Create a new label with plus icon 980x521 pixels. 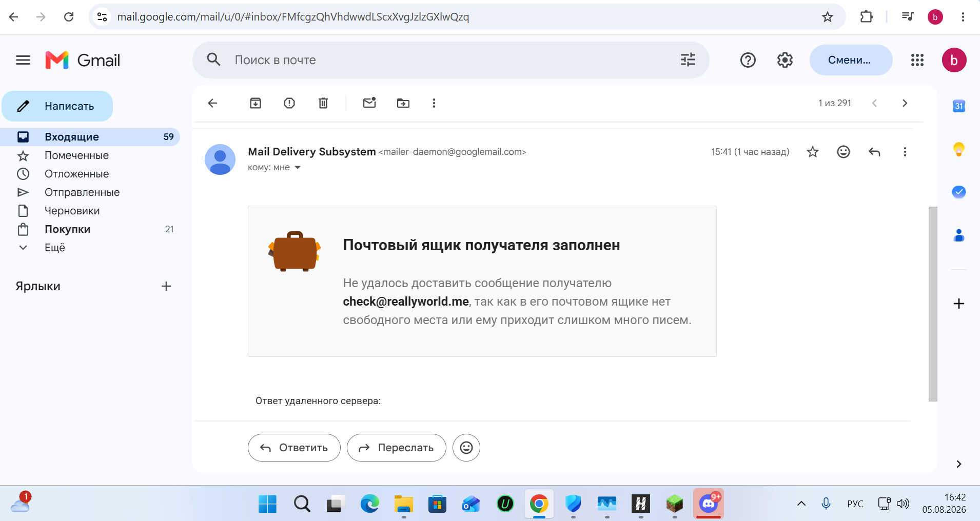166,286
